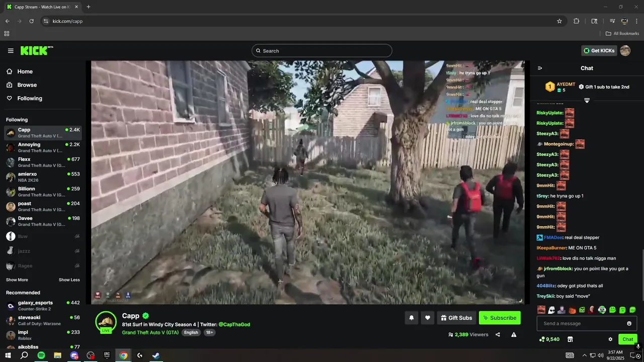This screenshot has height=362, width=644.
Task: Click the All Bookmarks folder
Action: (622, 34)
